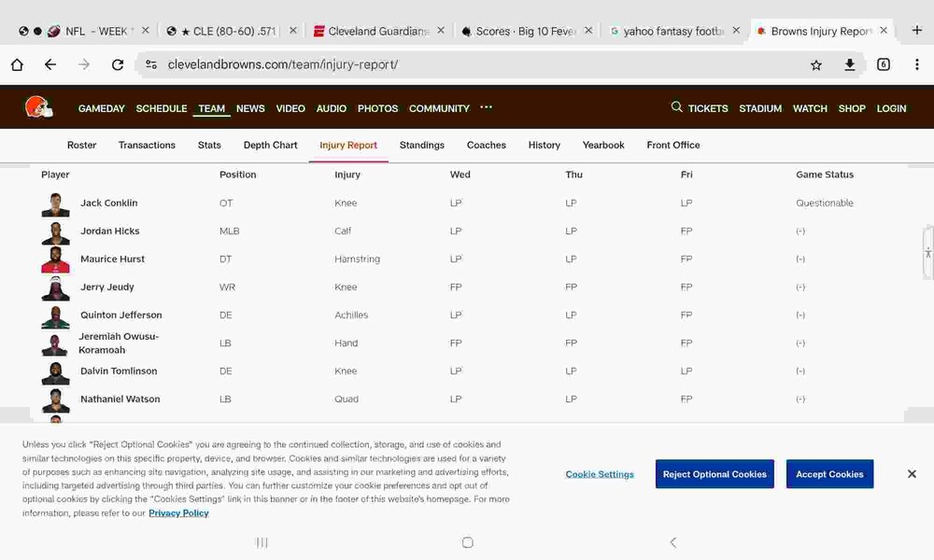
Task: Go to the Stats sub-tab
Action: [209, 145]
